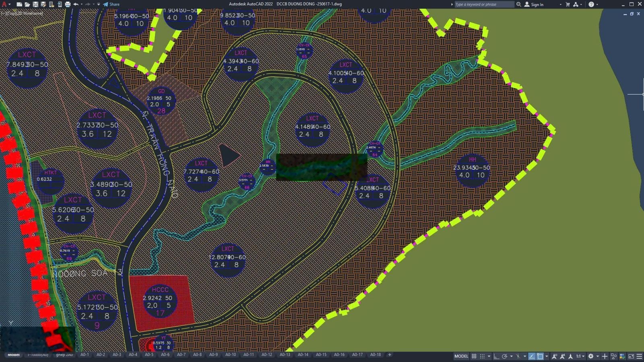Toggle Object Snap Tracking in status bar
Screen dimensions: 644x362
[x=532, y=356]
